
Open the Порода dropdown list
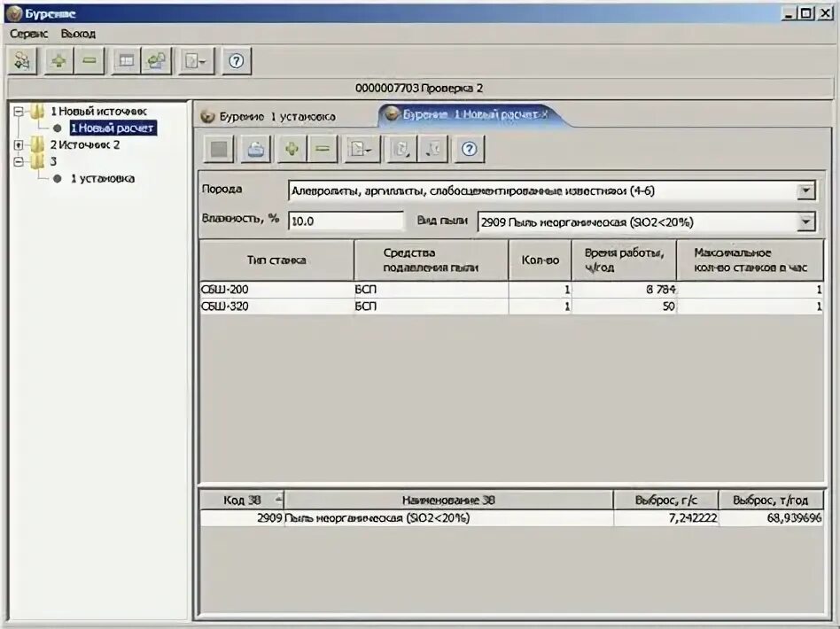pyautogui.click(x=805, y=190)
